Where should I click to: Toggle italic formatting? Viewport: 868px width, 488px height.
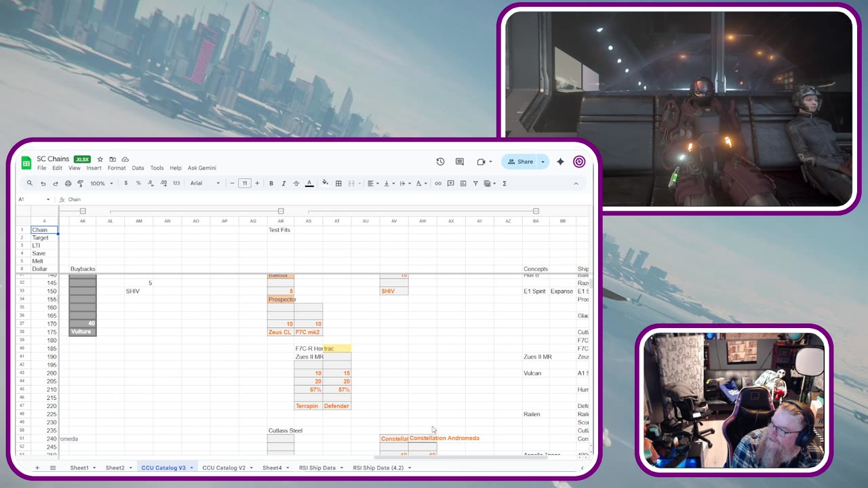coord(283,183)
